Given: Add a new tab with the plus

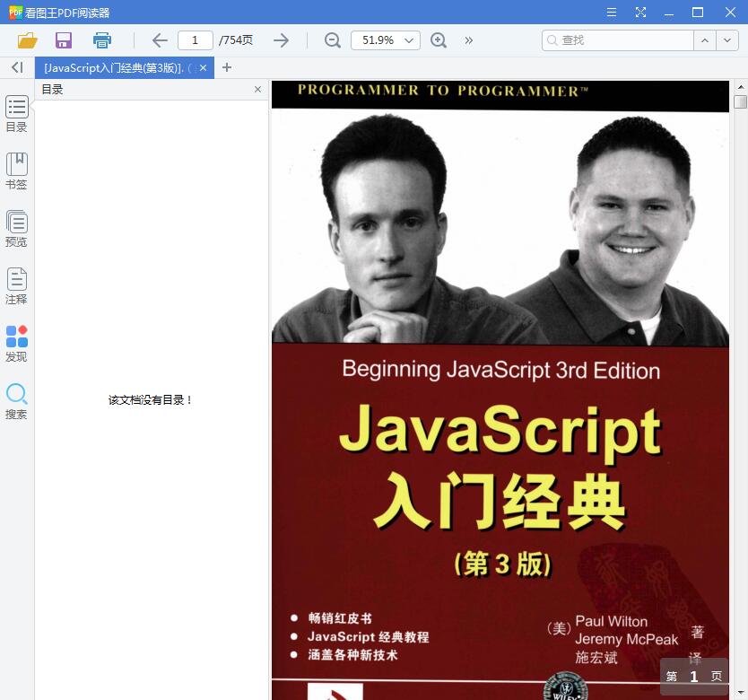Looking at the screenshot, I should pos(227,68).
